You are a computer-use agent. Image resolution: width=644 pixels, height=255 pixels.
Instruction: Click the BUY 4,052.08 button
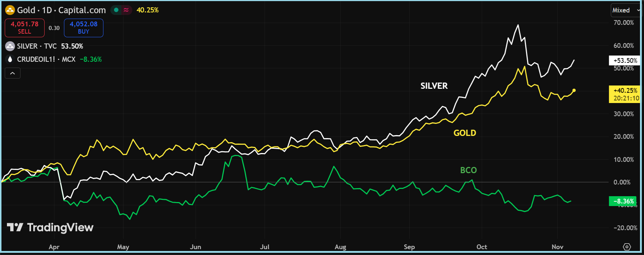tap(84, 28)
